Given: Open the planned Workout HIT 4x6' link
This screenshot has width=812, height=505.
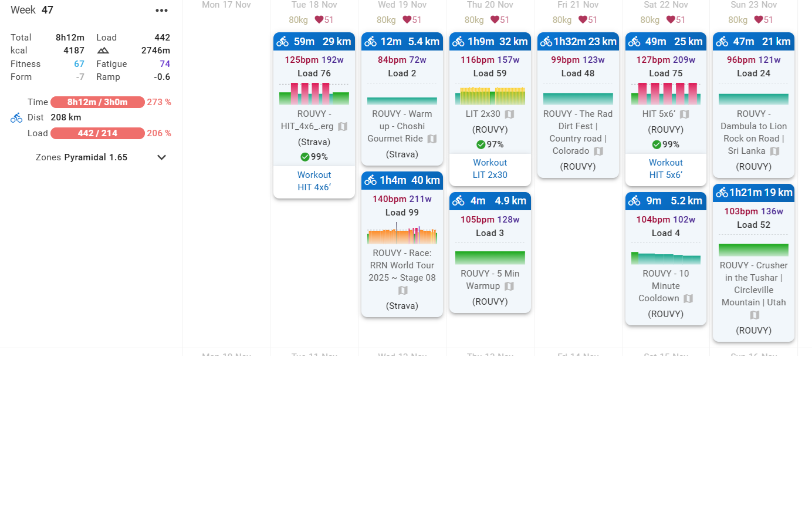Looking at the screenshot, I should pos(314,181).
